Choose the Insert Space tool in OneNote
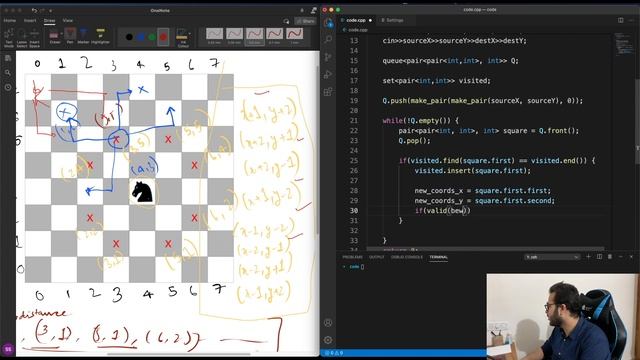 [x=35, y=38]
